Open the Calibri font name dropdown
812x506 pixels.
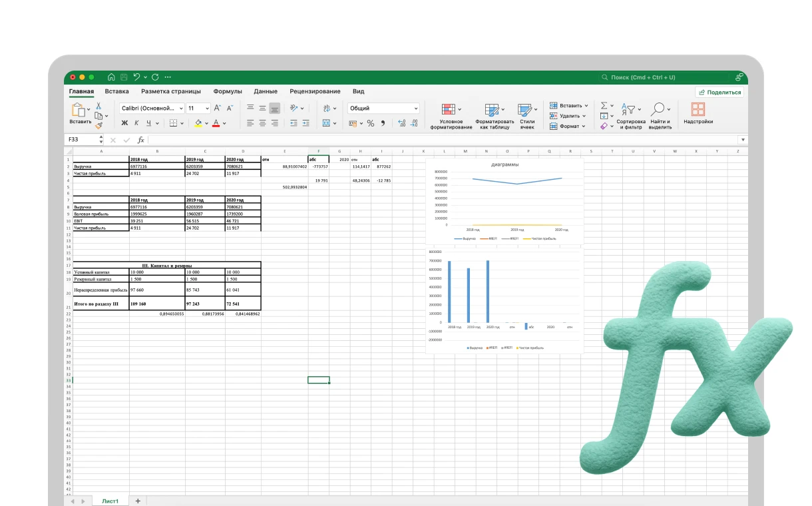click(x=152, y=108)
